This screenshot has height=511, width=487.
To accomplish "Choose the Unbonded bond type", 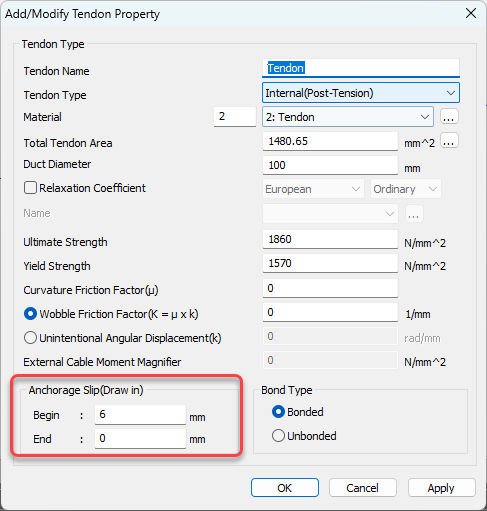I will click(278, 436).
